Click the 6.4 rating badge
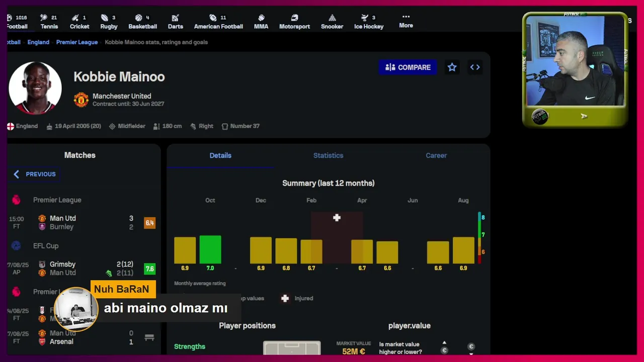The image size is (644, 362). [x=149, y=223]
